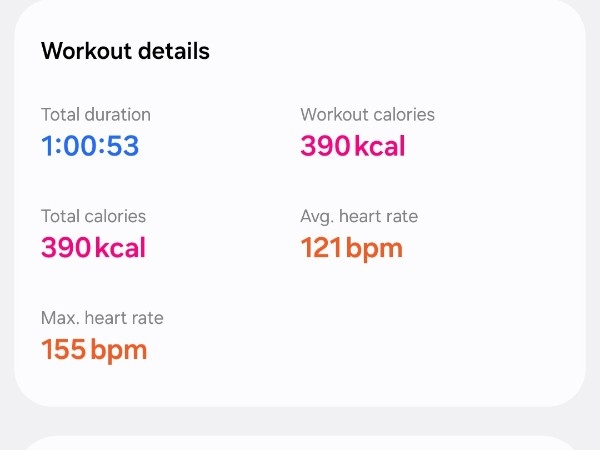Image resolution: width=600 pixels, height=450 pixels.
Task: Tap the 390 number under Total calories
Action: (66, 248)
